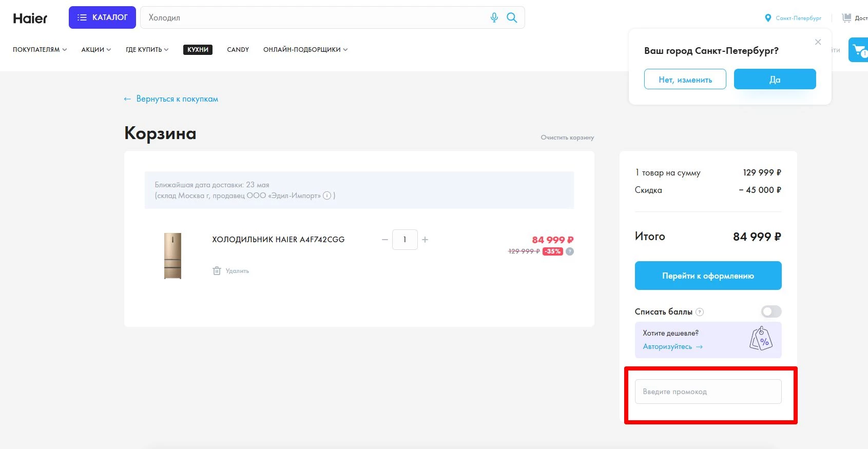Increase refrigerator quantity with plus

425,240
